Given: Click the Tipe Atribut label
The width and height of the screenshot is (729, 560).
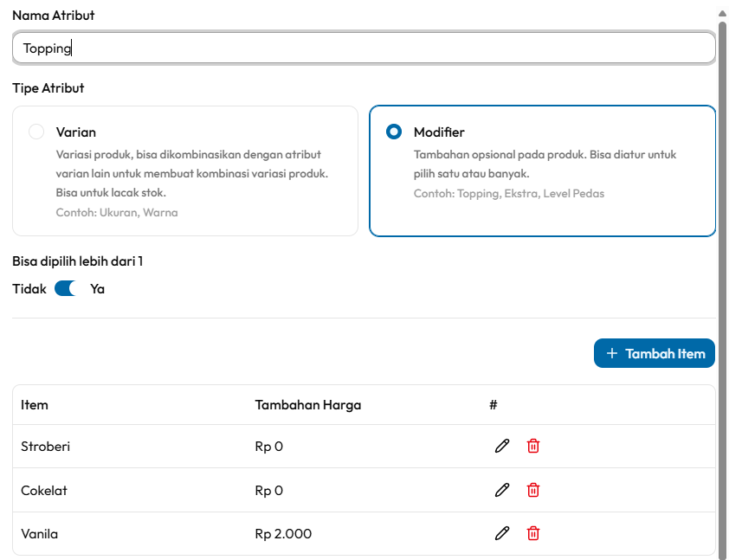Looking at the screenshot, I should (x=48, y=88).
